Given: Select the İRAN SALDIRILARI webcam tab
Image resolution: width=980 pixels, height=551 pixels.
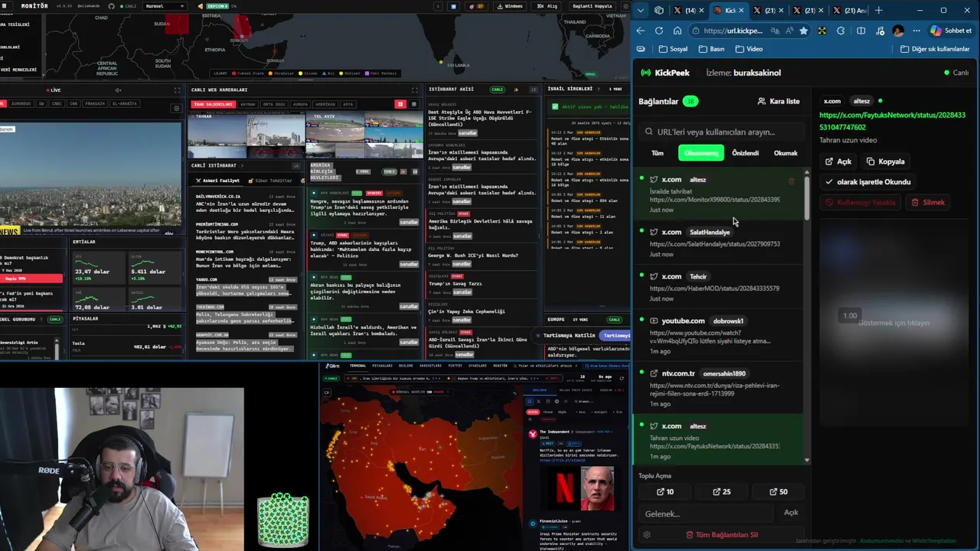Looking at the screenshot, I should (214, 104).
